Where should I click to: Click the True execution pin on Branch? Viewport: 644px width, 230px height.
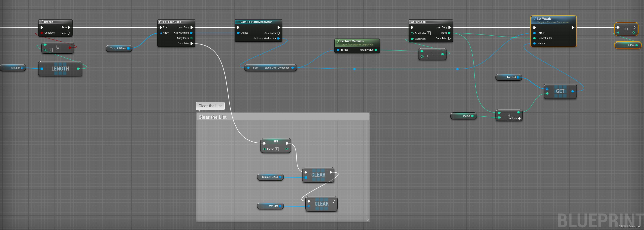coord(69,27)
